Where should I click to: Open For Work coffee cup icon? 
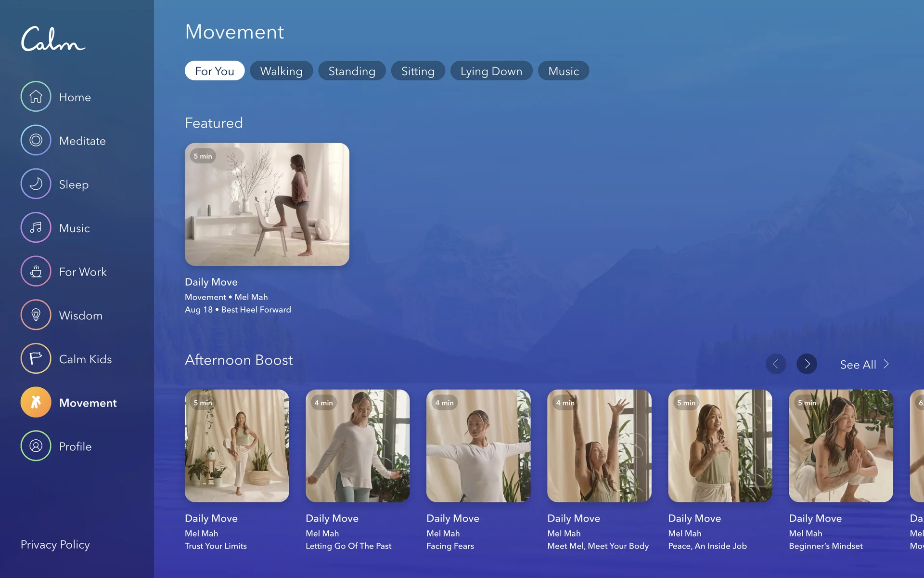pos(36,272)
